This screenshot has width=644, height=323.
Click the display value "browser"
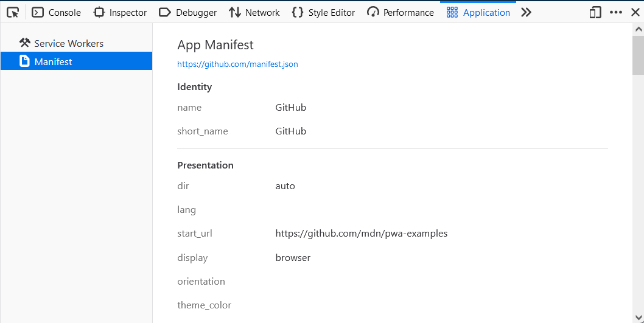pos(293,257)
